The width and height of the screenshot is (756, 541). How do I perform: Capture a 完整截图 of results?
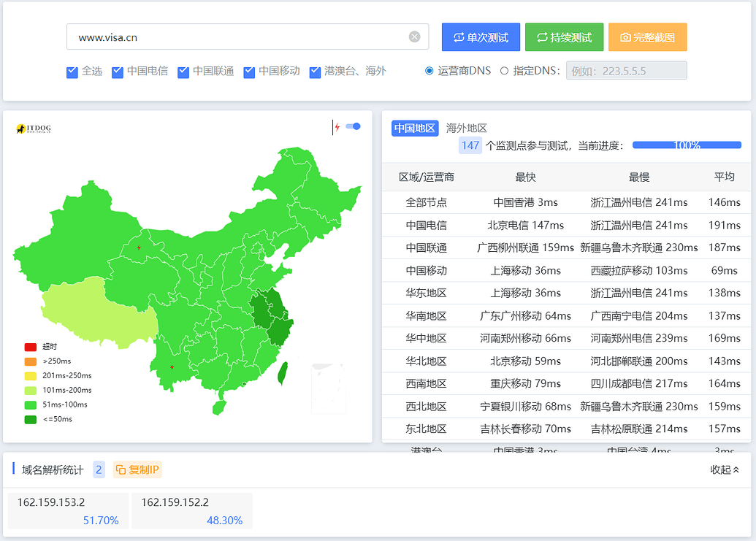pos(647,37)
